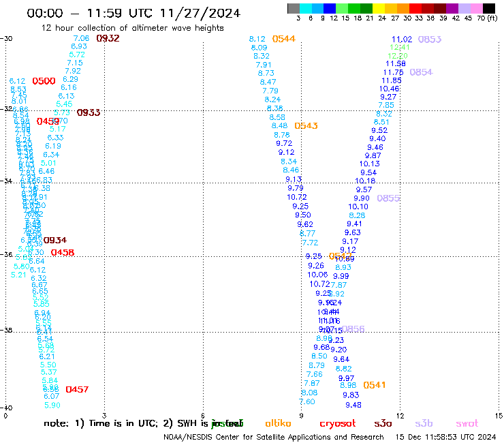Image resolution: width=504 pixels, height=443 pixels.
Task: Click the '00:00 – 11:59 UTC 11/27/2024' title
Action: pyautogui.click(x=133, y=13)
